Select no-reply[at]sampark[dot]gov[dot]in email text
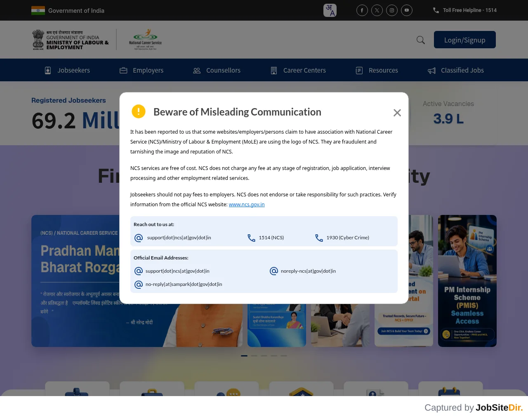The height and width of the screenshot is (420, 528). click(x=184, y=284)
